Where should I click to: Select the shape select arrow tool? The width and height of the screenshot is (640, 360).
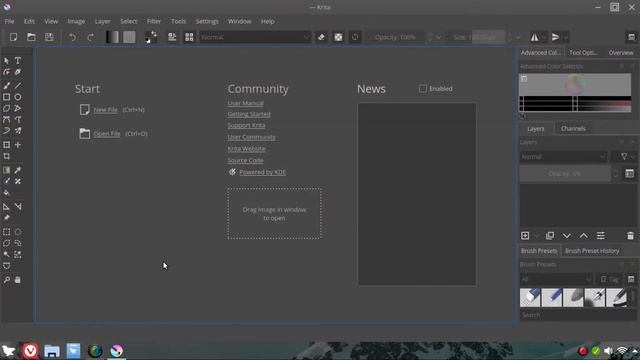[7, 60]
